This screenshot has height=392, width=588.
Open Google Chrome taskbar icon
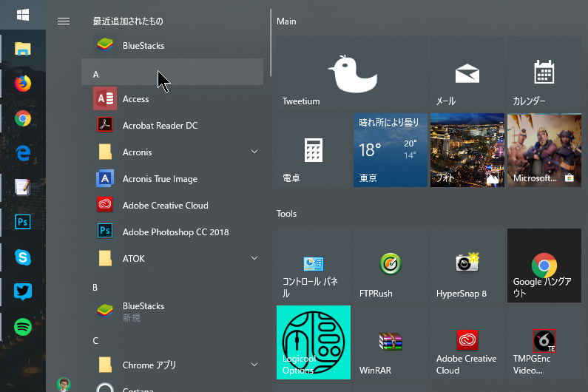pos(23,118)
